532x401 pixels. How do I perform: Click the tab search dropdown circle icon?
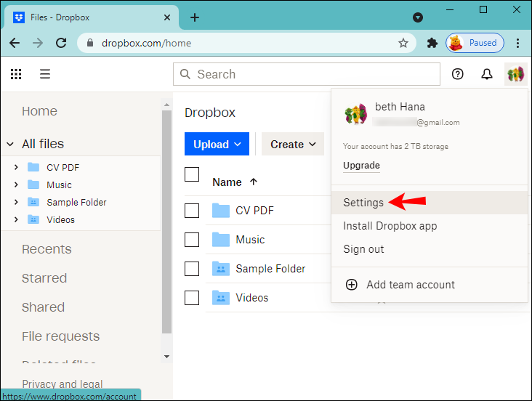coord(418,17)
